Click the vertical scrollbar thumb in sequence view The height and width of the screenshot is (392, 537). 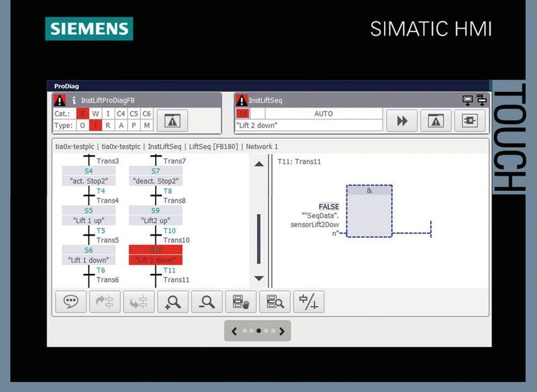[258, 239]
